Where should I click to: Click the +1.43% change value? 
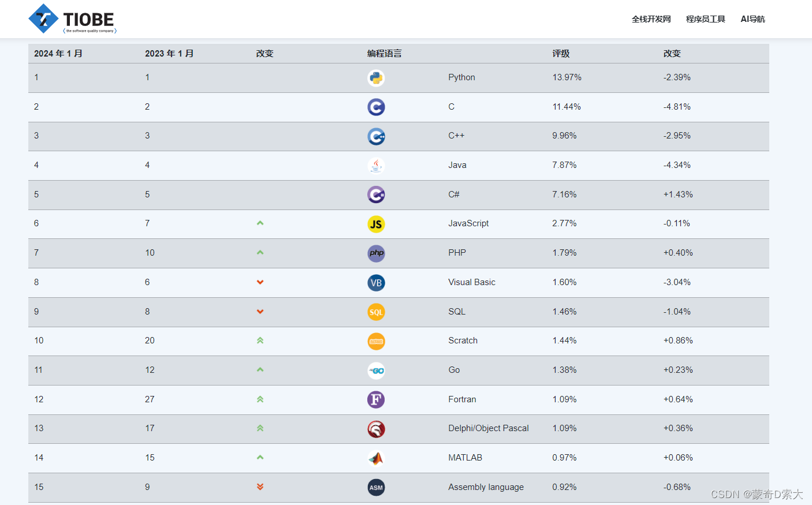coord(678,194)
